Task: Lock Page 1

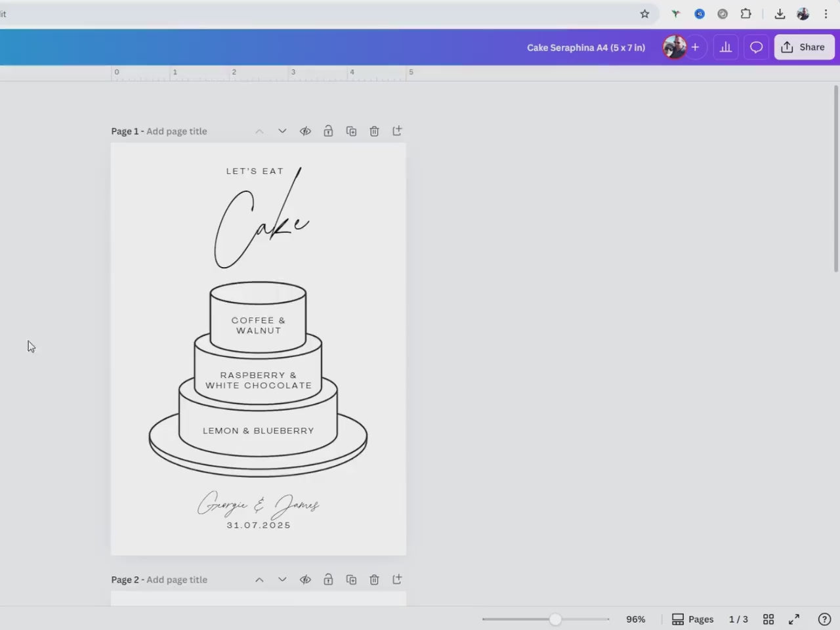Action: pyautogui.click(x=328, y=131)
